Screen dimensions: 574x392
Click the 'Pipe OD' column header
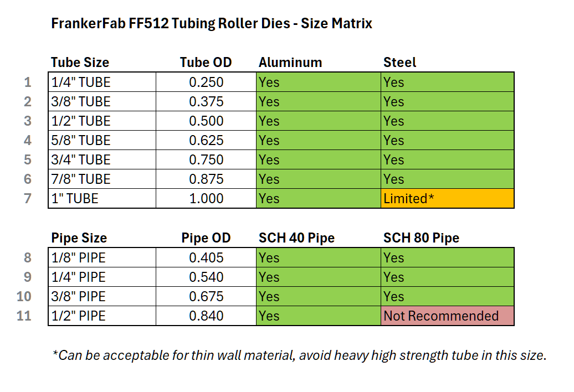[x=206, y=238]
